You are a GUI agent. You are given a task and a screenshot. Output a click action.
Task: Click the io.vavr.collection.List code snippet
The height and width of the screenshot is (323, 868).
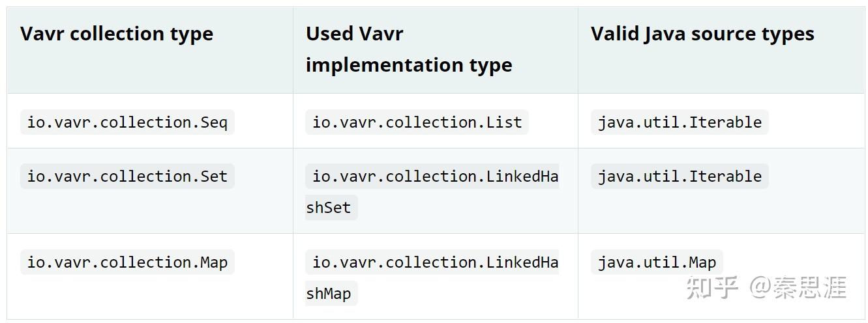[417, 122]
